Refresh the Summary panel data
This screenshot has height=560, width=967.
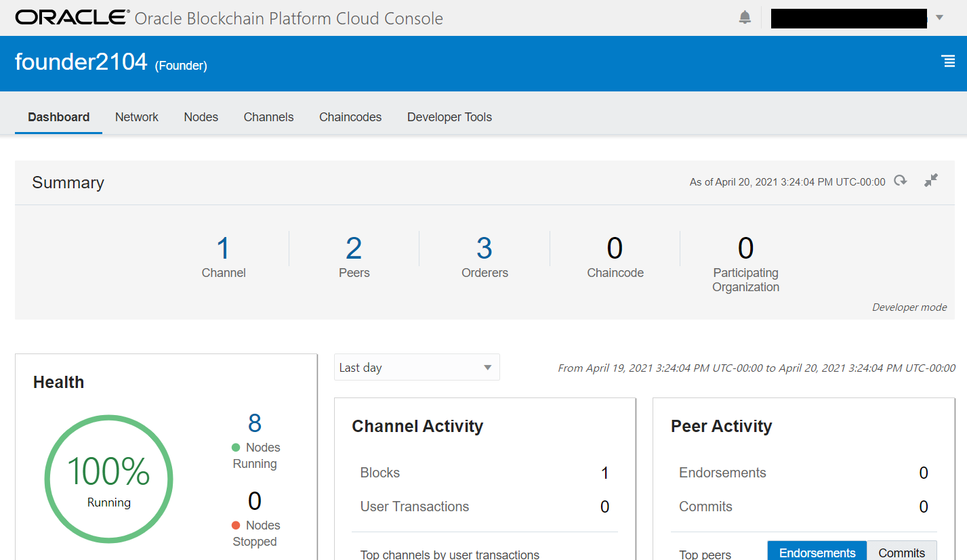coord(900,181)
